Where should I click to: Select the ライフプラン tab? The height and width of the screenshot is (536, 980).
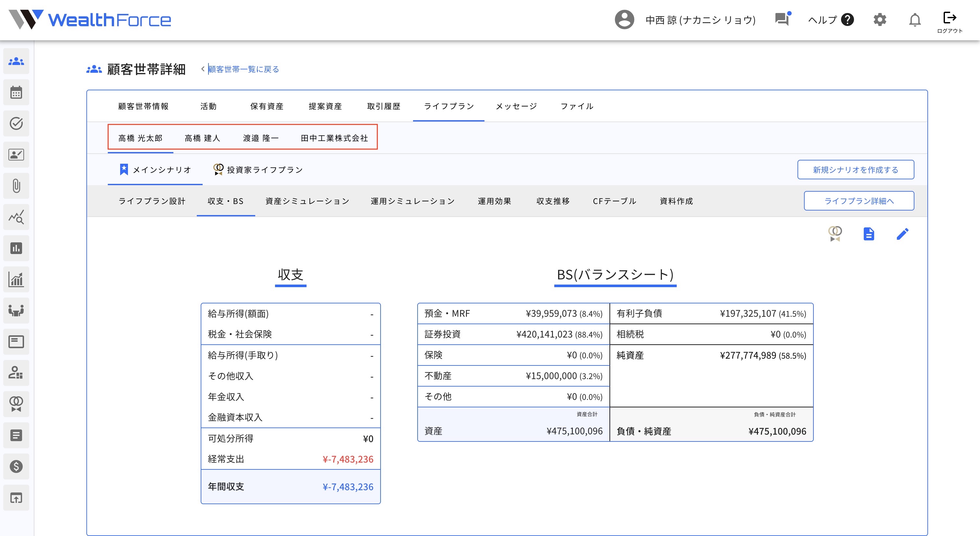449,106
